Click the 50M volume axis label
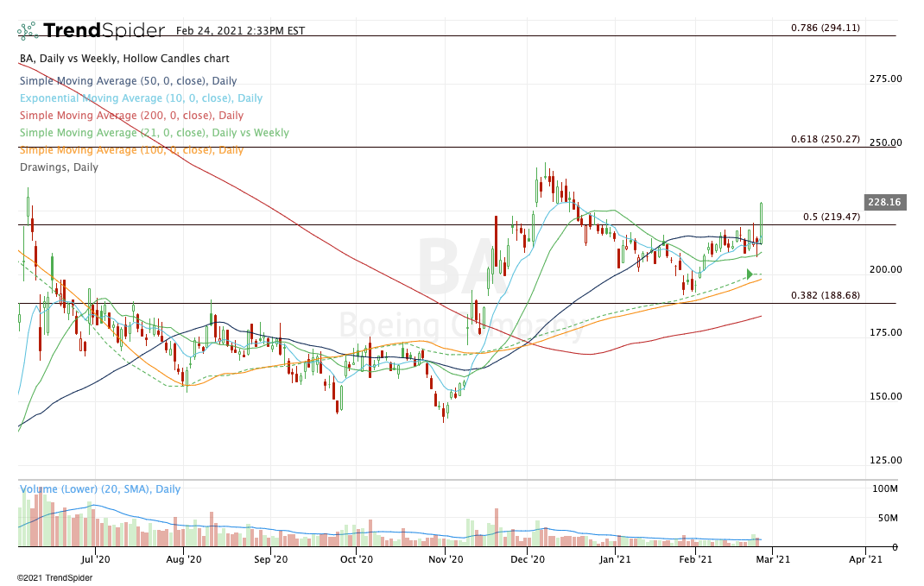Screen dimensions: 924x586 pyautogui.click(x=888, y=519)
